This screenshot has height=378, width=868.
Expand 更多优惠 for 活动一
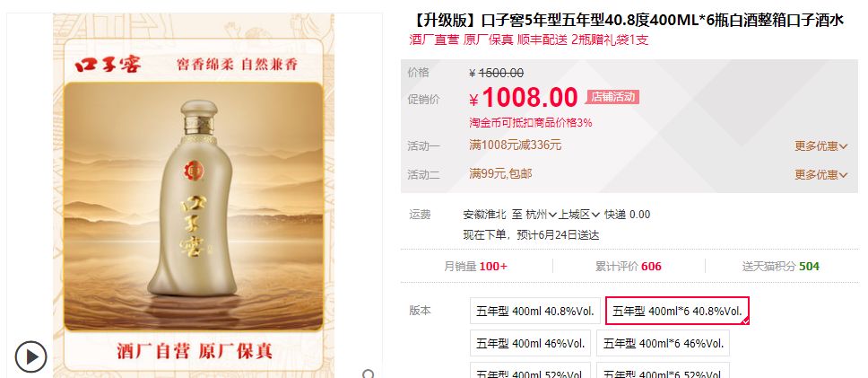(x=821, y=146)
